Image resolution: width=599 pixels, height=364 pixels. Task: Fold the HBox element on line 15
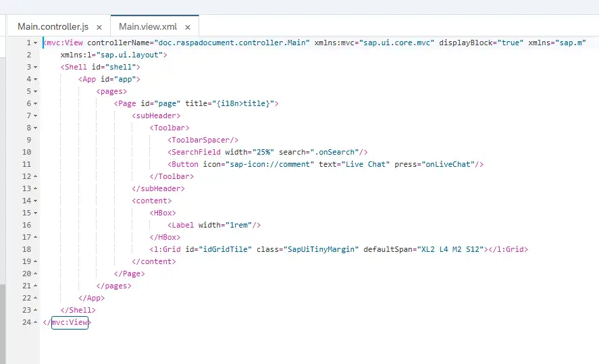coord(36,213)
